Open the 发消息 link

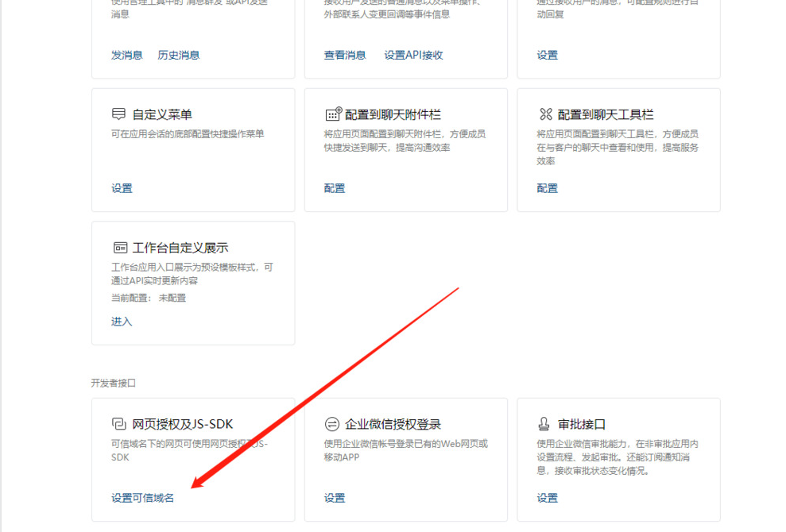[126, 55]
